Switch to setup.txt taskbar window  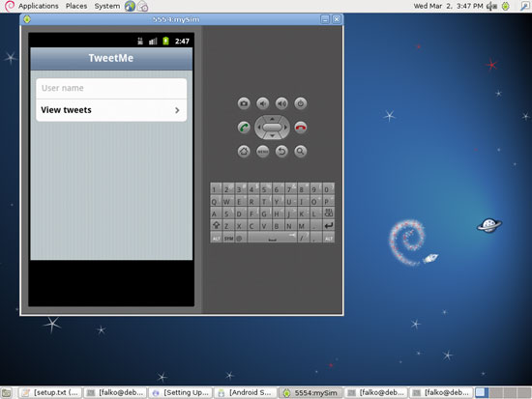tap(50, 393)
